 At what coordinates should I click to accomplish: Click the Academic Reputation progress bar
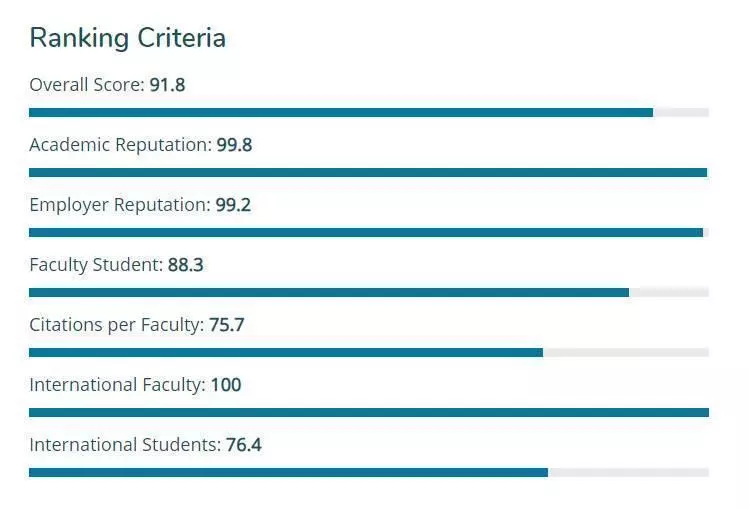click(369, 173)
